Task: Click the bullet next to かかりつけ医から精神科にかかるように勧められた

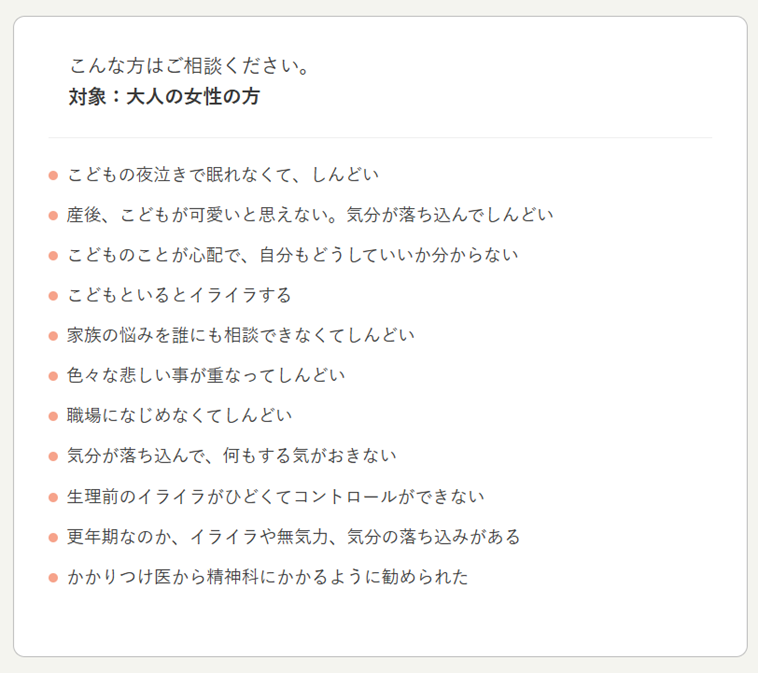Action: [53, 577]
